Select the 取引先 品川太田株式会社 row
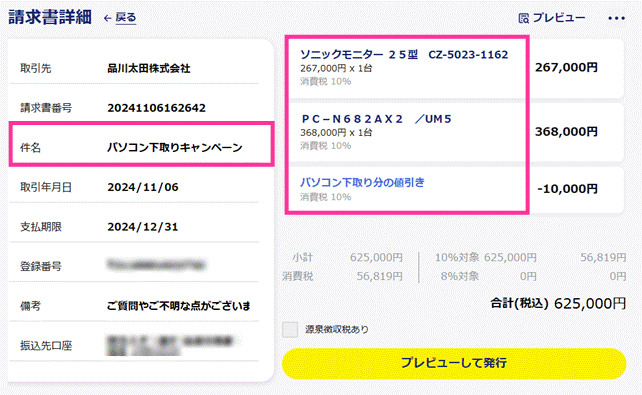The height and width of the screenshot is (395, 642). pos(134,68)
